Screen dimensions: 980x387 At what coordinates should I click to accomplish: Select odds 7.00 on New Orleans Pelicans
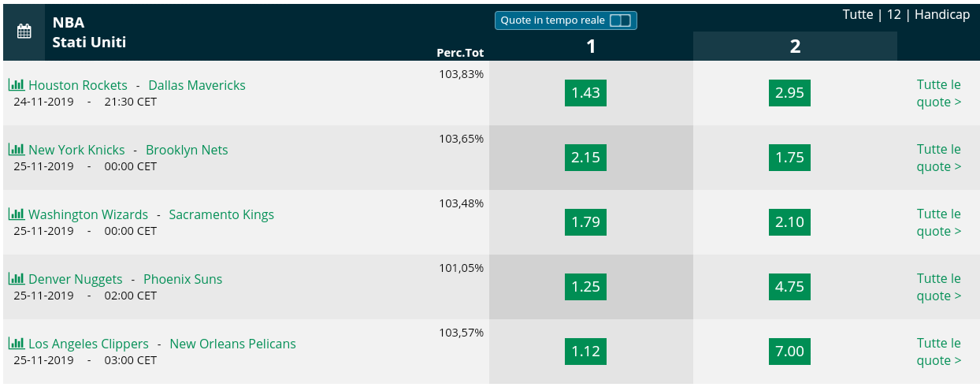789,352
